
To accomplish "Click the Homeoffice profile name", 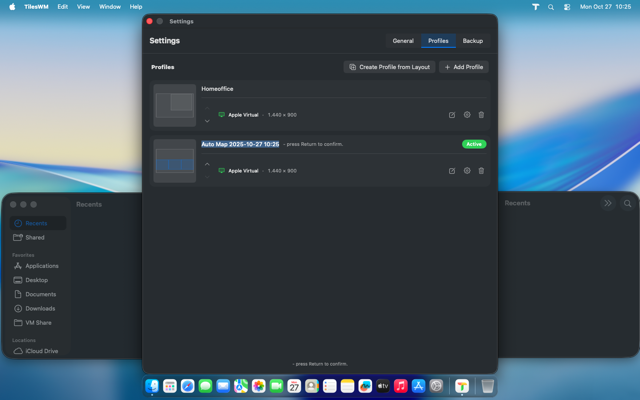I will coord(217,89).
